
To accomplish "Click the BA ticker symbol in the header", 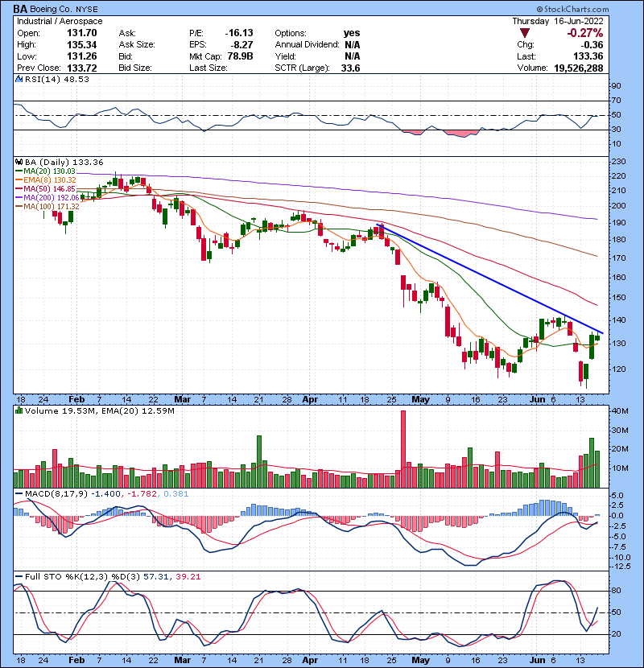I will [x=19, y=9].
